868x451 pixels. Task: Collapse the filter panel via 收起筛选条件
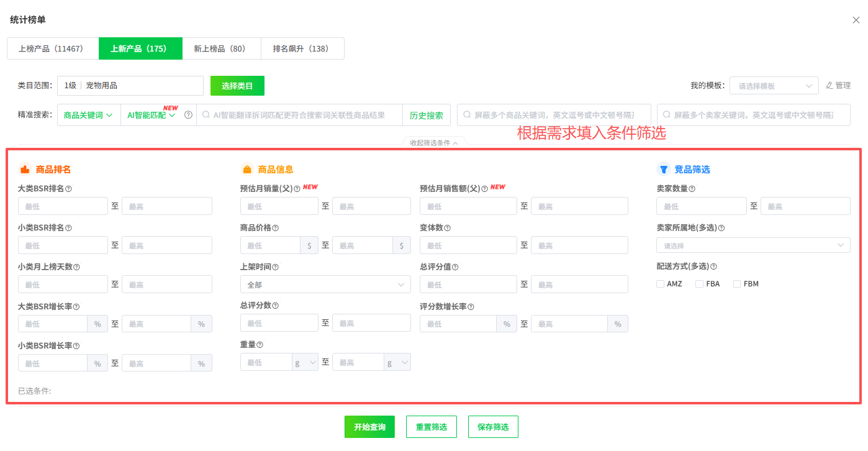click(434, 142)
